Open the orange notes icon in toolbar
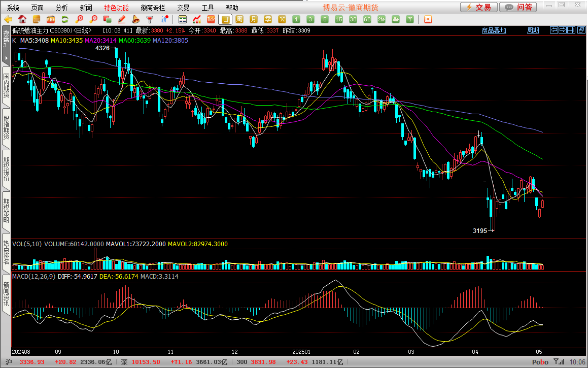 pyautogui.click(x=37, y=19)
